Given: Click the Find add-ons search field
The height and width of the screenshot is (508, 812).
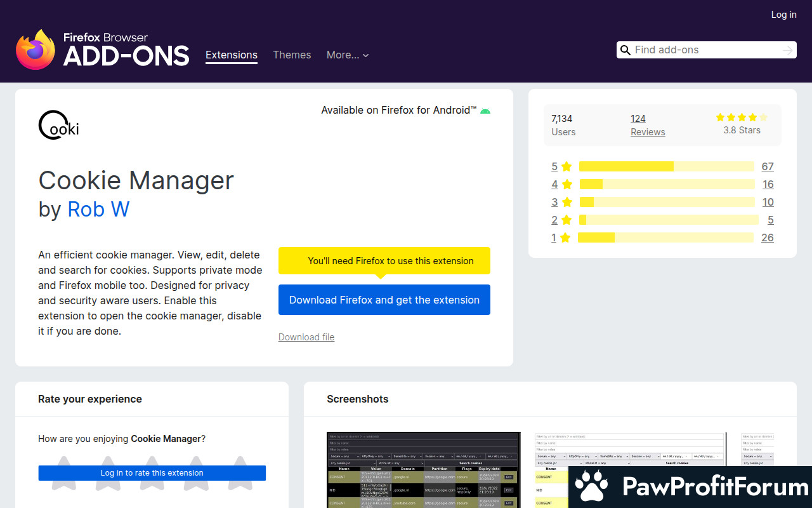Looking at the screenshot, I should 704,50.
